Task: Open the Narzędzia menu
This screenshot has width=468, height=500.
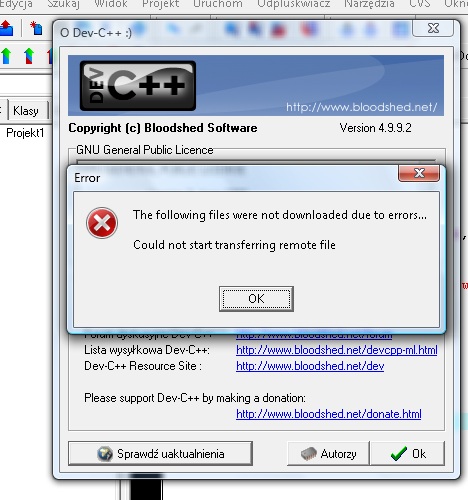Action: [x=369, y=4]
